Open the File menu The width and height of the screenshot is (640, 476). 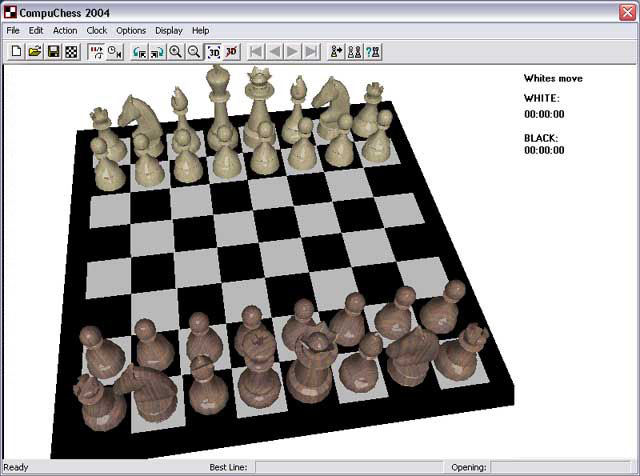pyautogui.click(x=13, y=31)
